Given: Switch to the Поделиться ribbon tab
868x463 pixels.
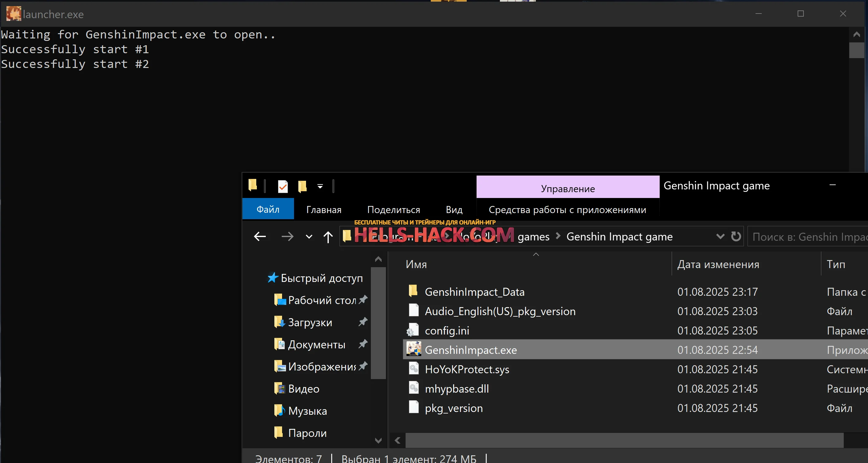Looking at the screenshot, I should pyautogui.click(x=394, y=210).
